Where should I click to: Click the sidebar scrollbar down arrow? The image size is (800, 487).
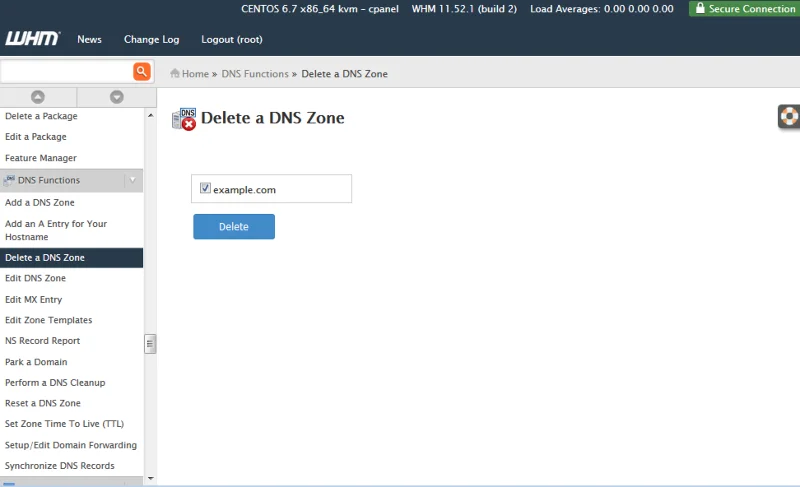[151, 478]
